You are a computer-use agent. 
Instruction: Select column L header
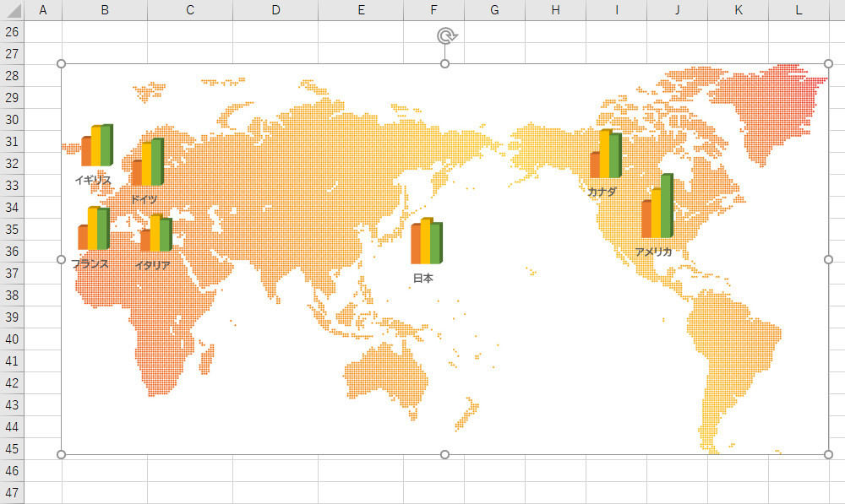[799, 10]
